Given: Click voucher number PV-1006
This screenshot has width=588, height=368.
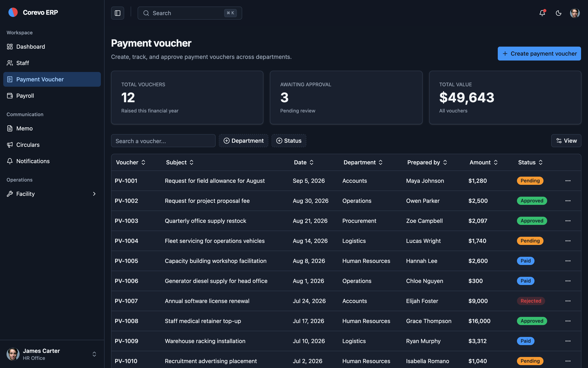Looking at the screenshot, I should (126, 281).
